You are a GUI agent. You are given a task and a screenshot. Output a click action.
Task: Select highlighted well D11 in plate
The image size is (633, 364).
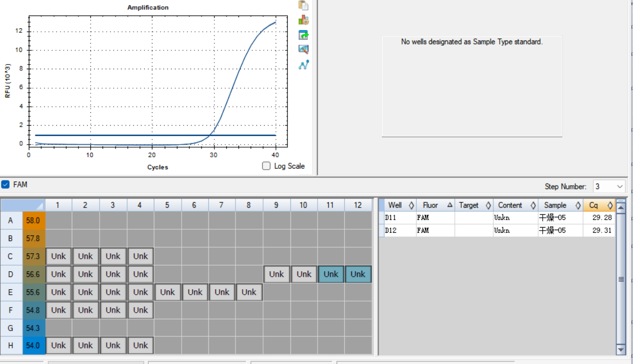(331, 274)
